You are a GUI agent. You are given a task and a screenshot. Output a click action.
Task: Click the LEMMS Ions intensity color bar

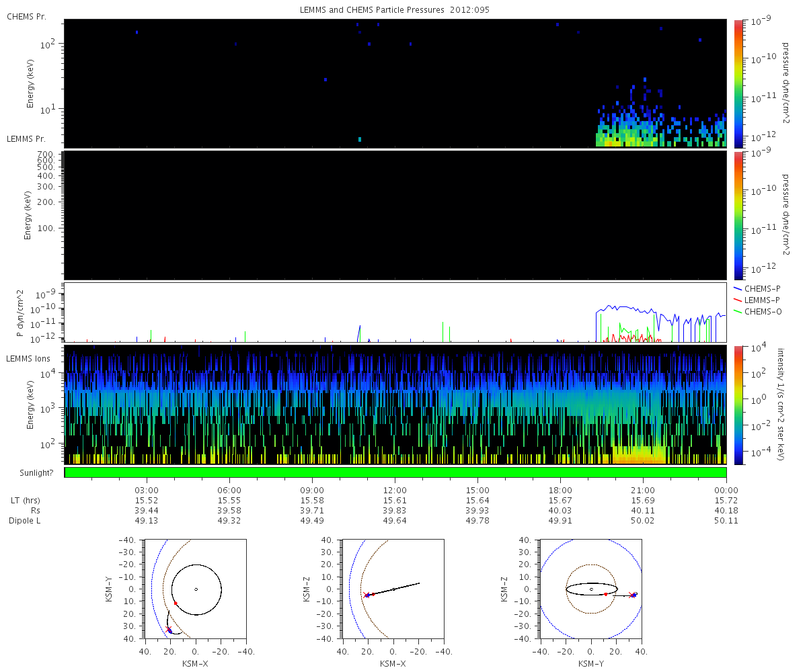point(738,405)
